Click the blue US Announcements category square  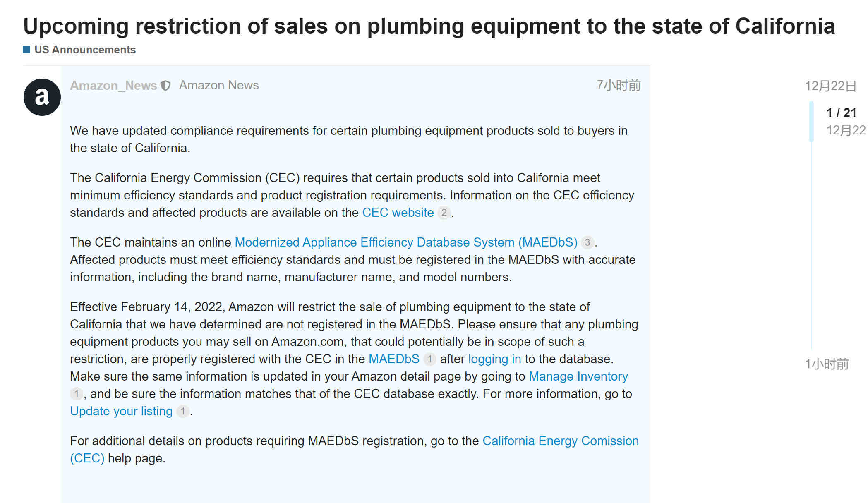click(26, 50)
